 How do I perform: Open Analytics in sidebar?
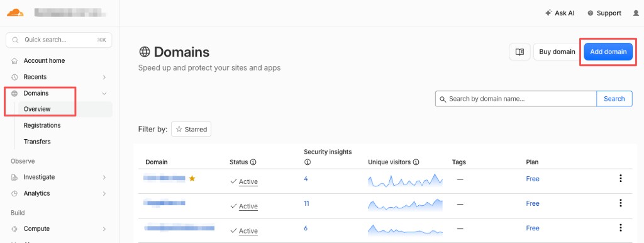36,193
